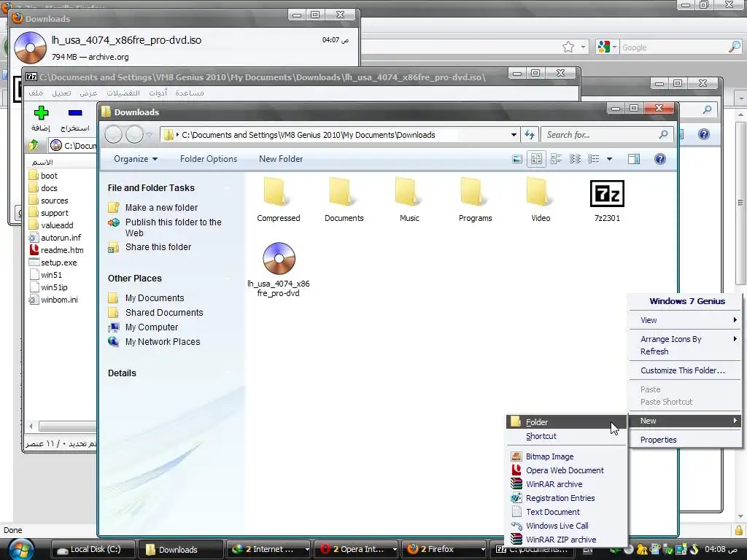Switch to list view icon
Screen dimensions: 747x560
tap(594, 159)
